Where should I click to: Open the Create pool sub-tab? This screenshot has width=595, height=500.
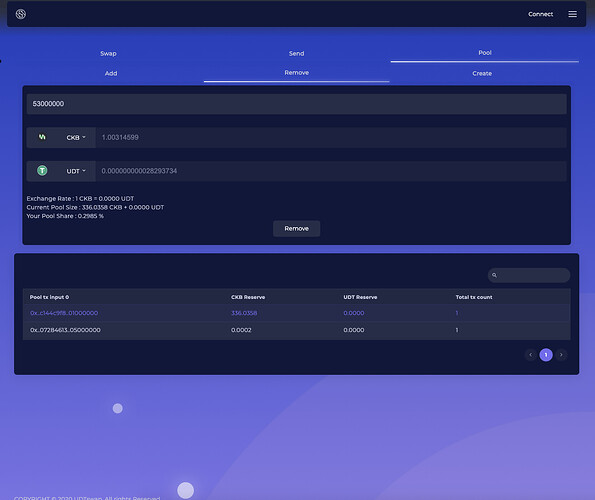point(482,73)
